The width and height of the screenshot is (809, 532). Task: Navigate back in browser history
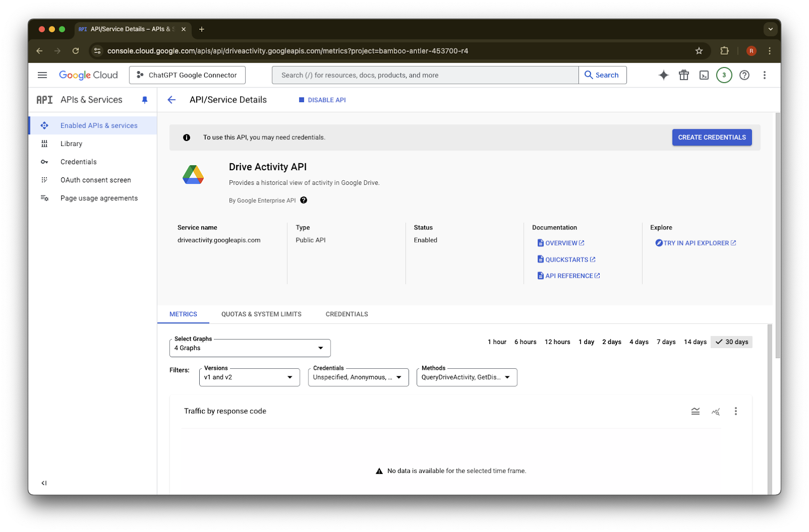click(39, 51)
